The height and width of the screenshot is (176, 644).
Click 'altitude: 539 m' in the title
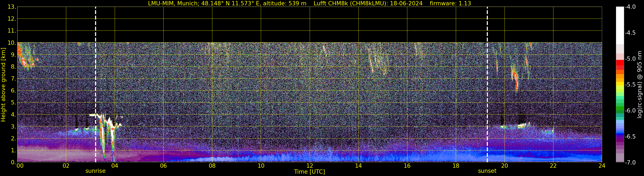point(285,3)
